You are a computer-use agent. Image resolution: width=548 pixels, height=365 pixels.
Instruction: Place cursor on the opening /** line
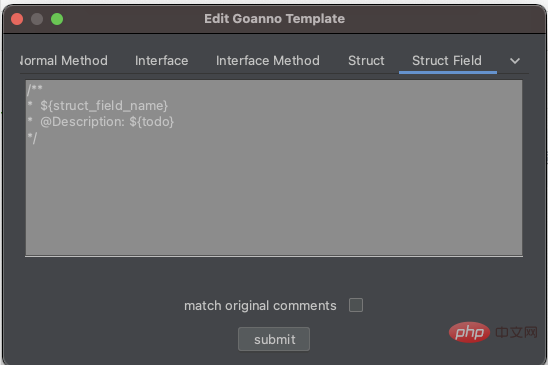35,89
